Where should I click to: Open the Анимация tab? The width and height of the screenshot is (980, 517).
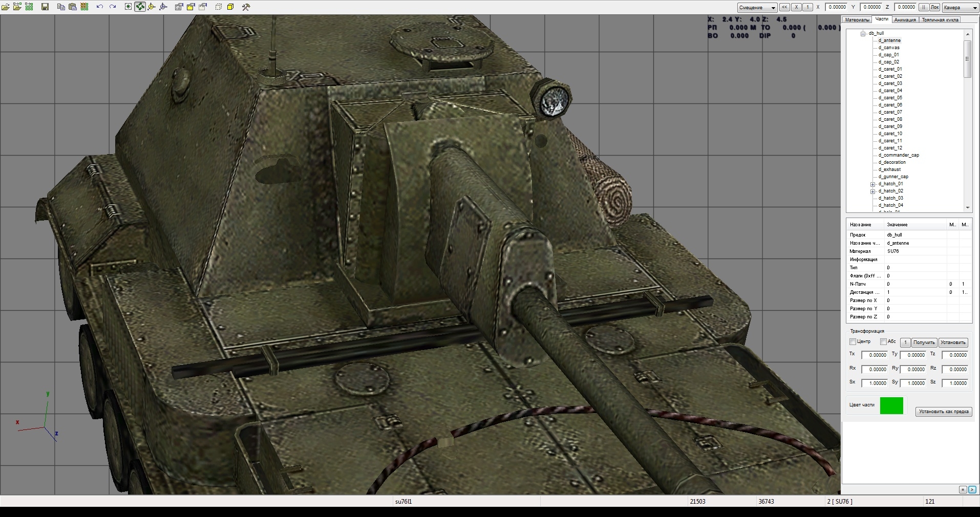[905, 20]
